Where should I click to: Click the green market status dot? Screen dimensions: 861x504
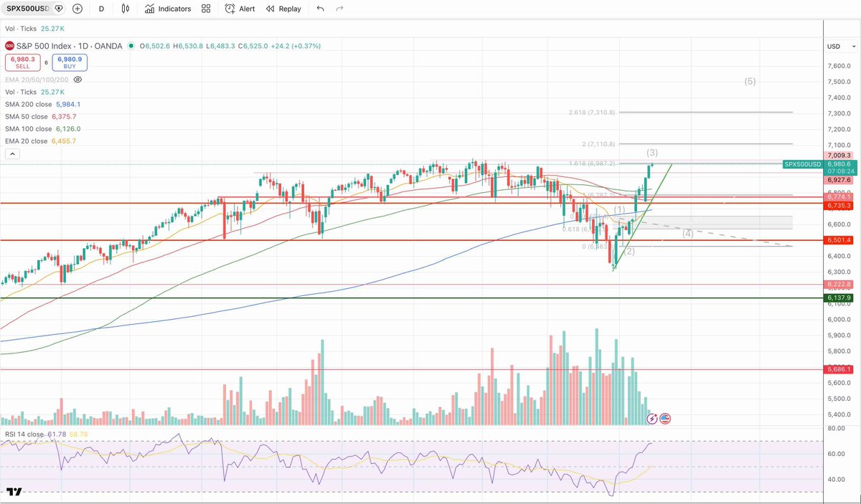[x=131, y=46]
